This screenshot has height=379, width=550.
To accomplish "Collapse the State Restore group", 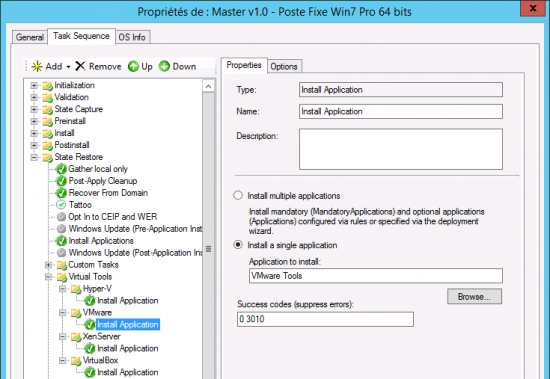I will [34, 157].
